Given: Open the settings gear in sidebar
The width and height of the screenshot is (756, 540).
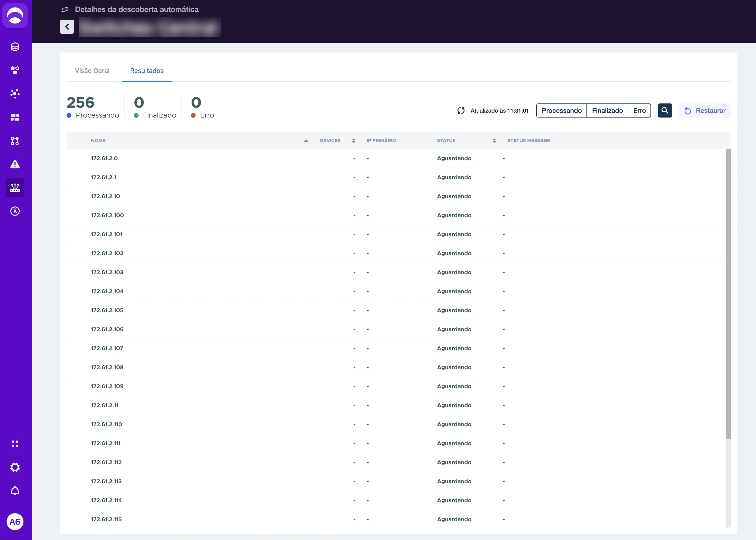Looking at the screenshot, I should pos(15,468).
